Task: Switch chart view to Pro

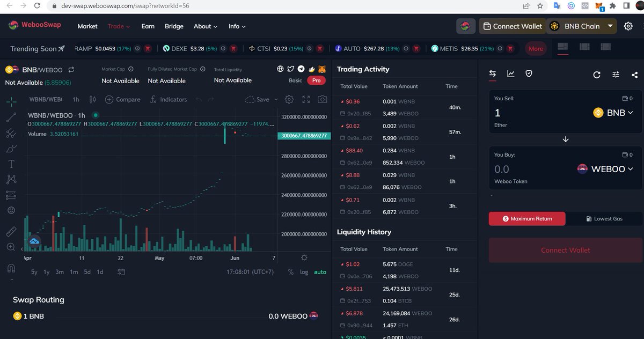Action: click(x=316, y=80)
